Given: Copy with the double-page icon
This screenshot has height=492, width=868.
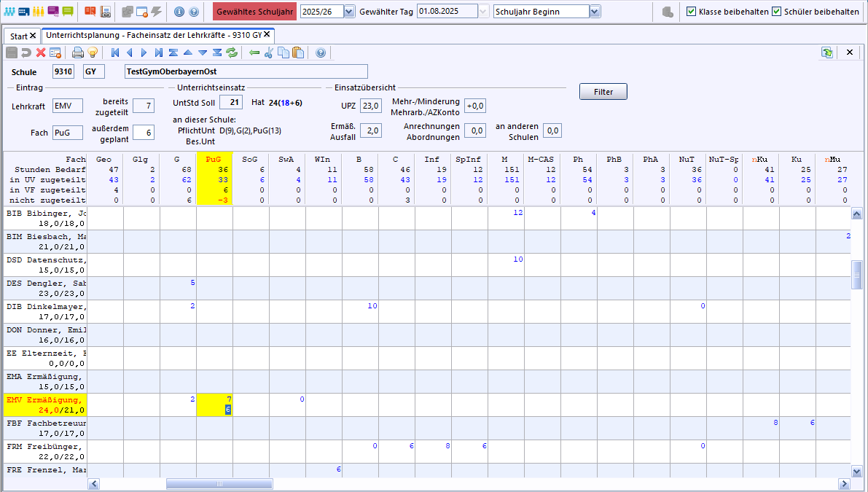Looking at the screenshot, I should 284,52.
